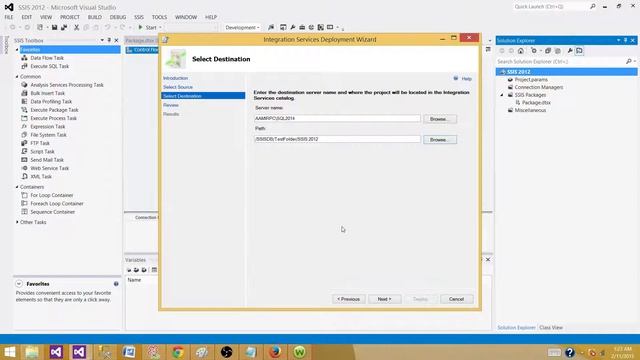This screenshot has width=640, height=360.
Task: Select File System Task in toolbox
Action: (x=48, y=135)
